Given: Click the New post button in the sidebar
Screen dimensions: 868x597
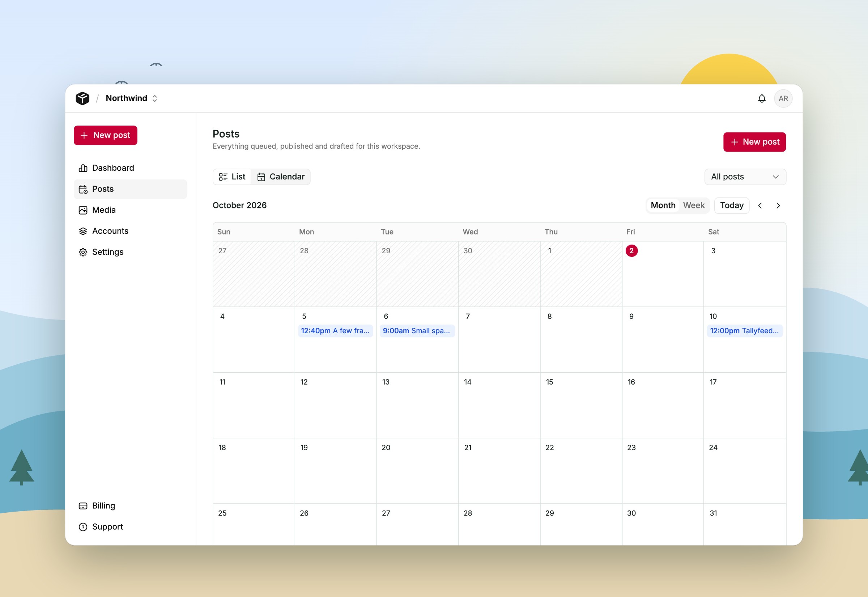Looking at the screenshot, I should 105,135.
